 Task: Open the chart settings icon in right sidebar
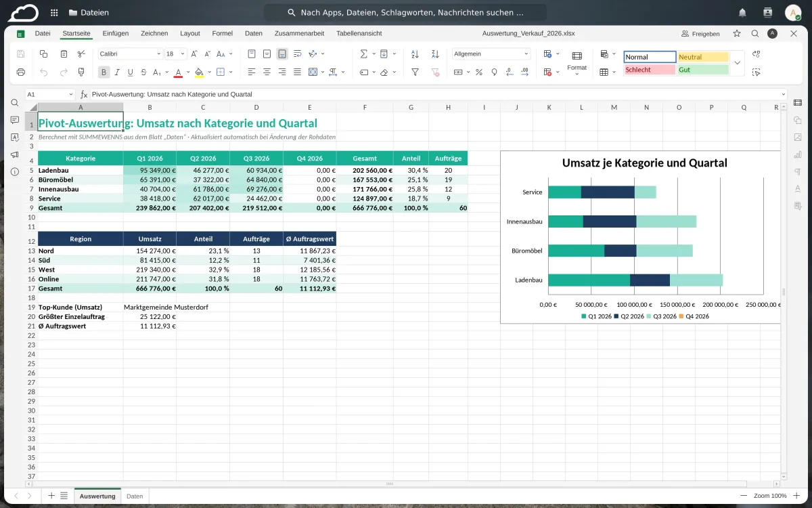[x=798, y=154]
